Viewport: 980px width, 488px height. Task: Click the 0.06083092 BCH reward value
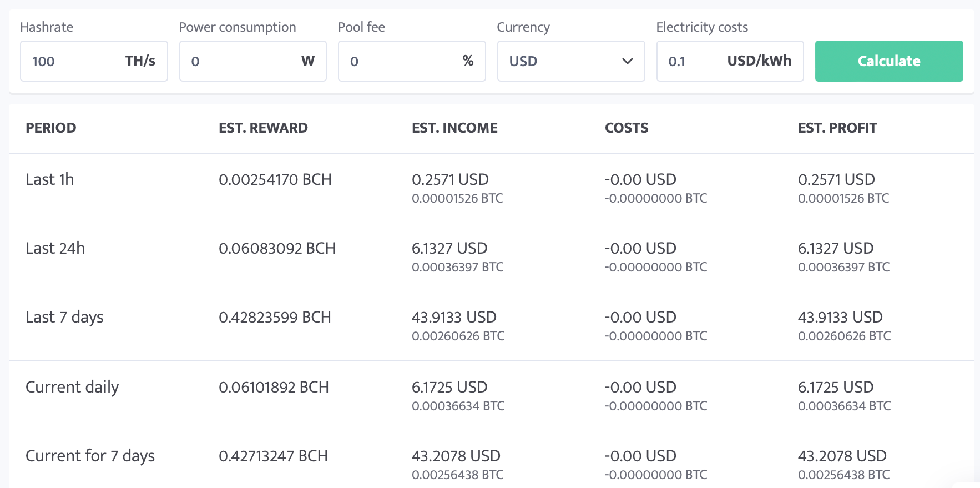point(277,249)
